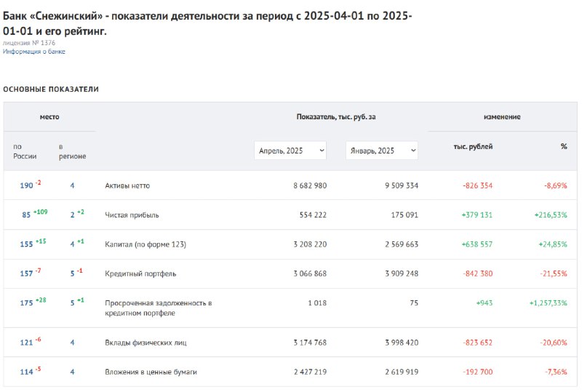Click the percent change -7,36%
This screenshot has height=392, width=582.
(556, 372)
